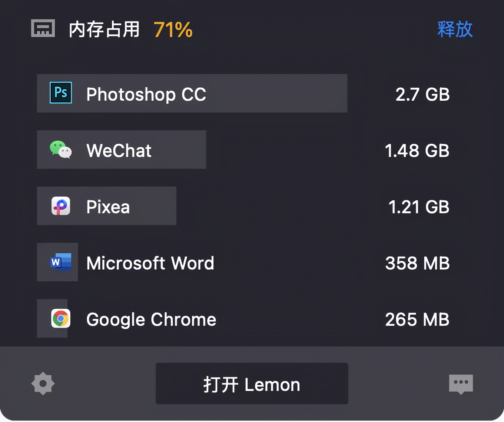Click 释放 to free up memory
Viewport: 504px width, 422px height.
(x=455, y=30)
